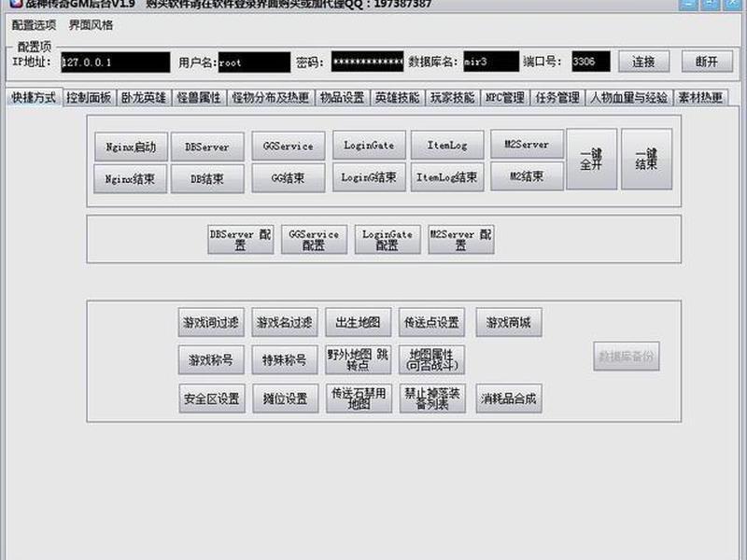Screen dimensions: 747x560
Task: Click the 数据库名 mir3 field
Action: (491, 62)
